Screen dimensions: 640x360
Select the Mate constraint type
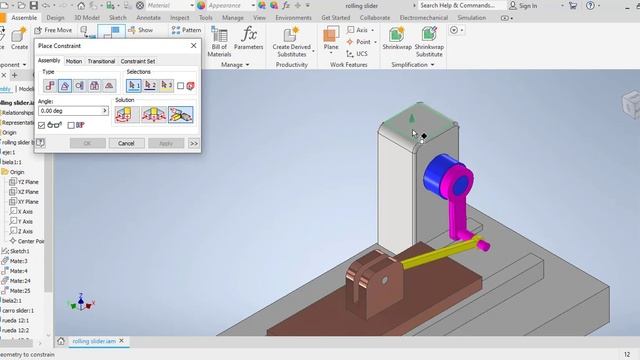click(50, 86)
